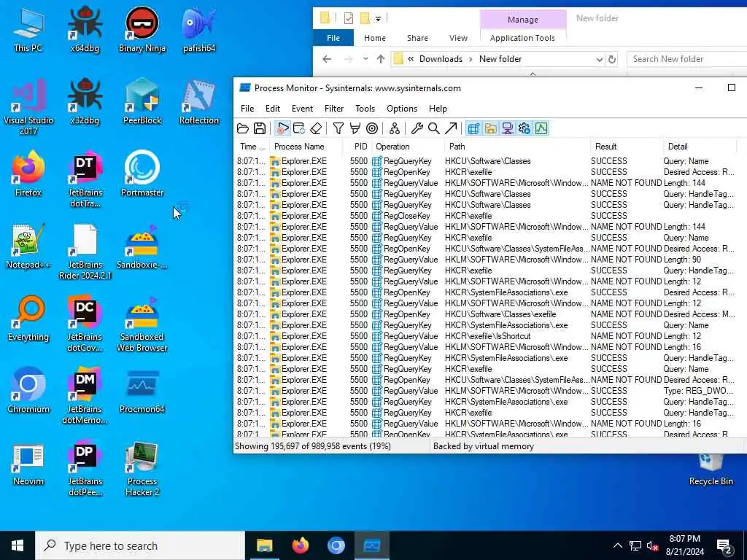The width and height of the screenshot is (747, 560).
Task: Click the Showing 195,697 events status text
Action: [312, 446]
